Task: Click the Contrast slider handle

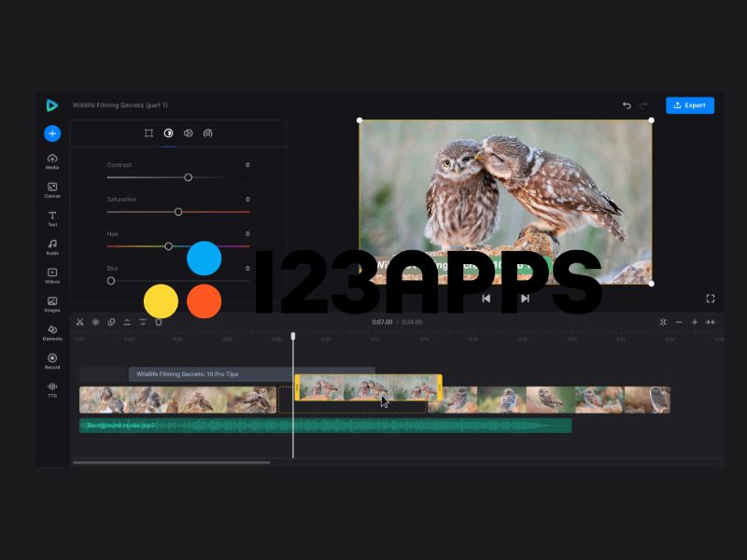Action: 188,177
